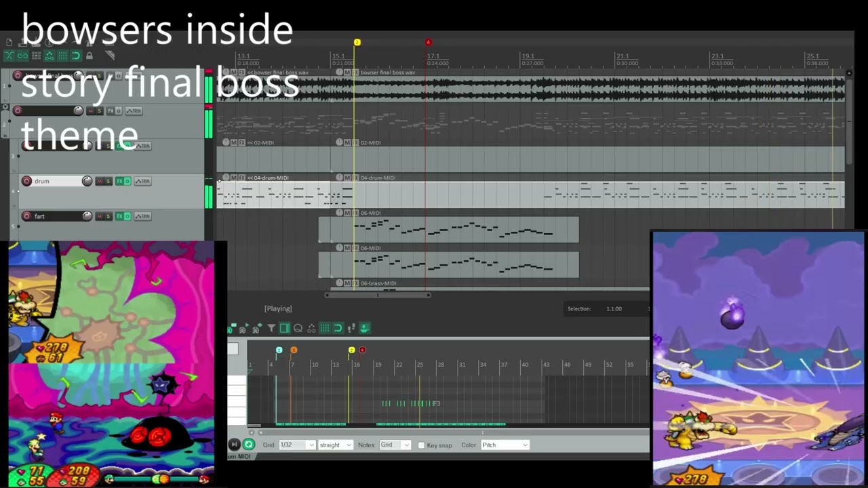Toggle snap in MIDI editor toolbar
The height and width of the screenshot is (488, 868).
tap(338, 328)
